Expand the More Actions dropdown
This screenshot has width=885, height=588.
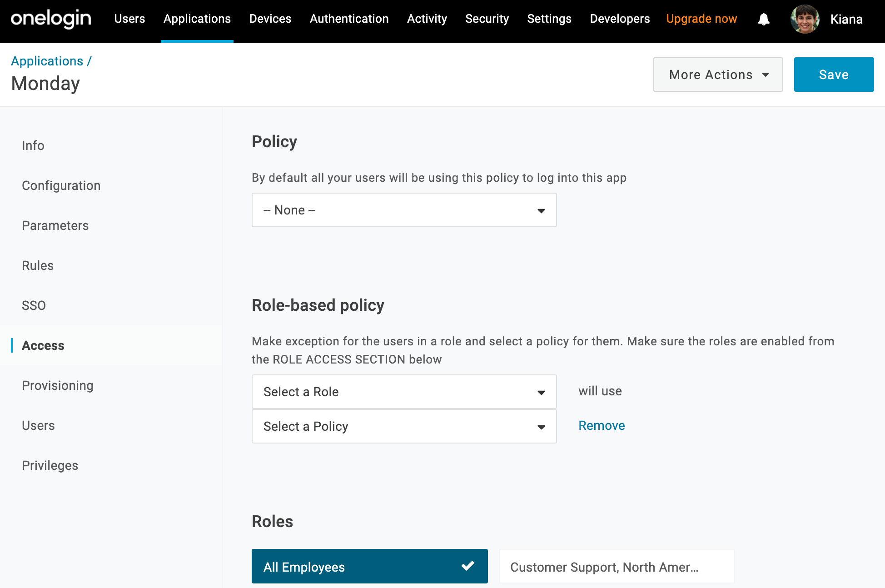pos(718,75)
